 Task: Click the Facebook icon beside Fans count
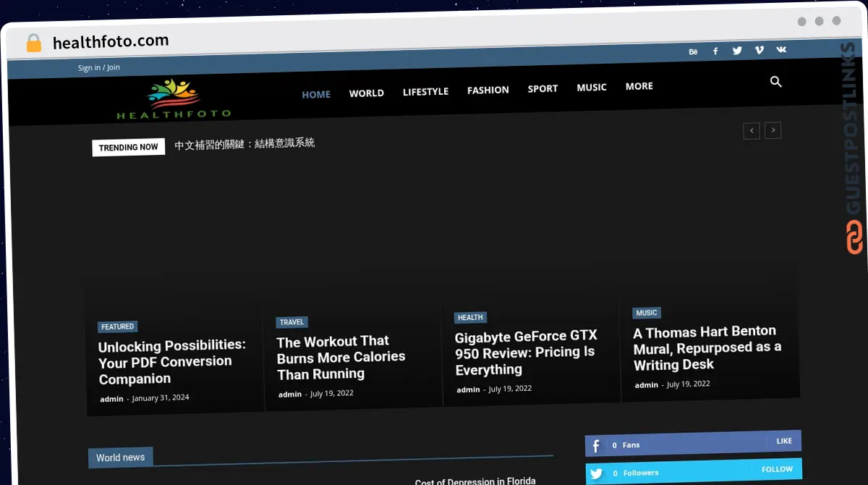596,446
